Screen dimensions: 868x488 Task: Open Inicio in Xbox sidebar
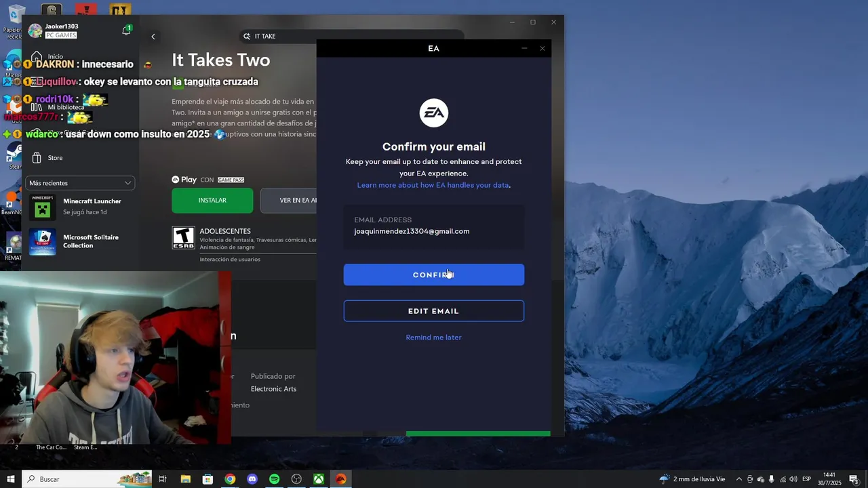(x=56, y=57)
